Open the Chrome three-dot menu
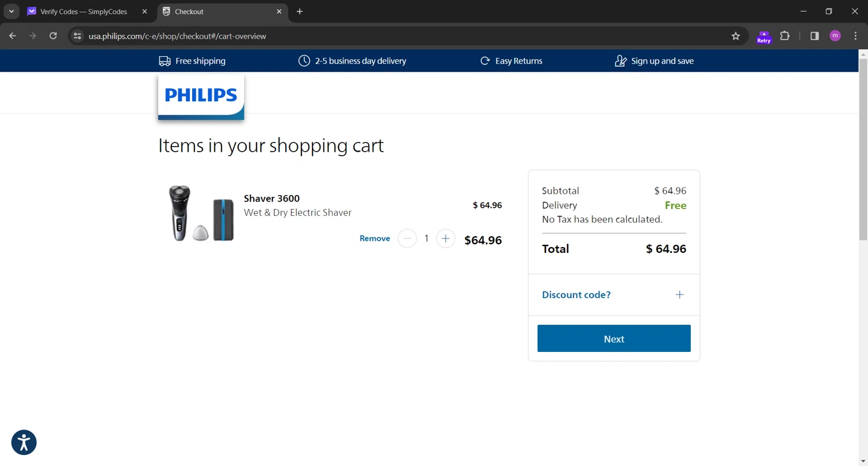The image size is (868, 466). click(855, 36)
